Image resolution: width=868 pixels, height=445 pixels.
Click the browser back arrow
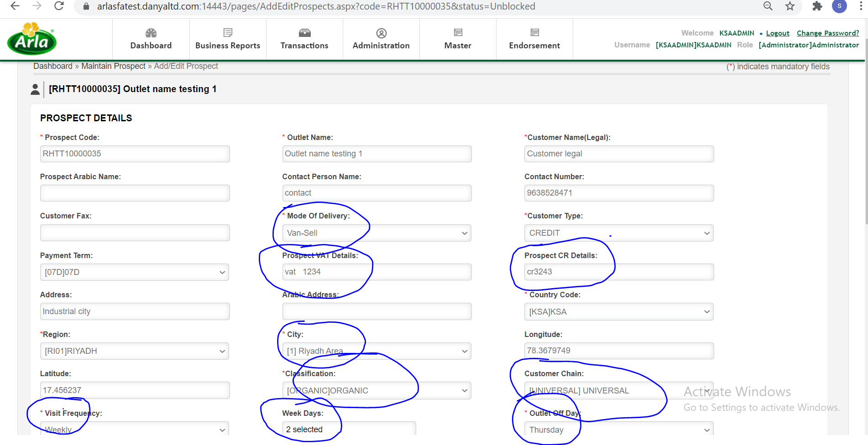15,6
